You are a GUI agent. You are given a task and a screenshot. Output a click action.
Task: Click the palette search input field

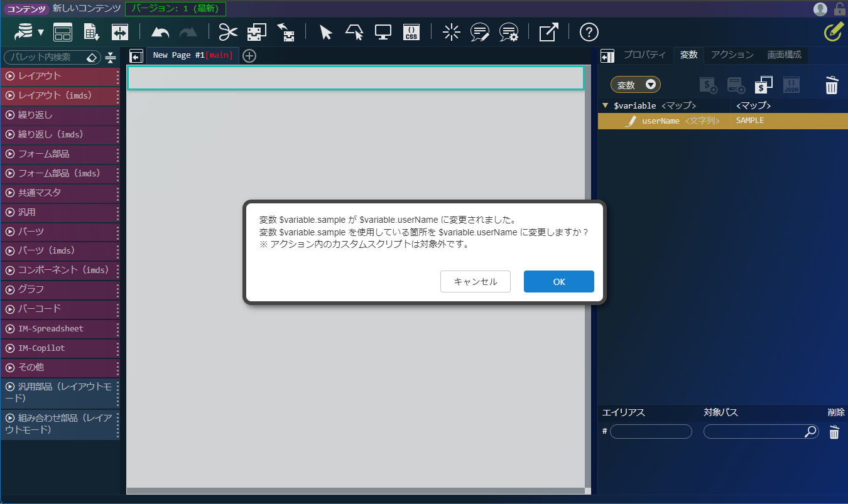[x=45, y=57]
